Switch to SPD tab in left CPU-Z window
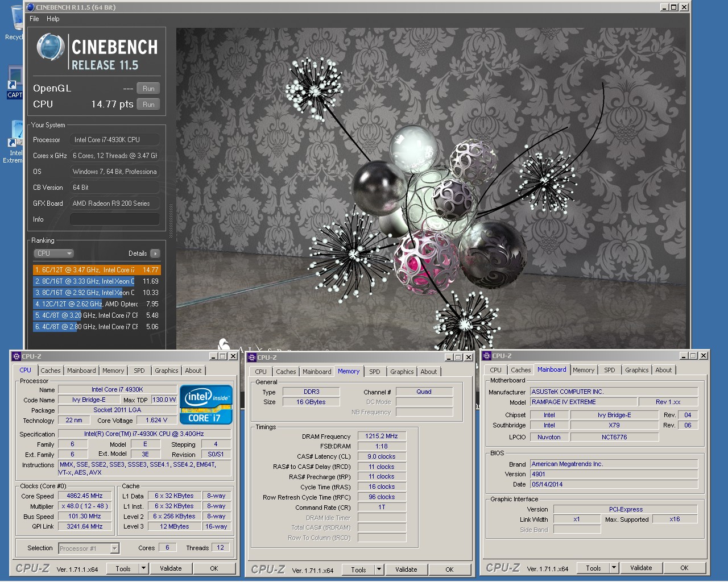 [x=139, y=371]
